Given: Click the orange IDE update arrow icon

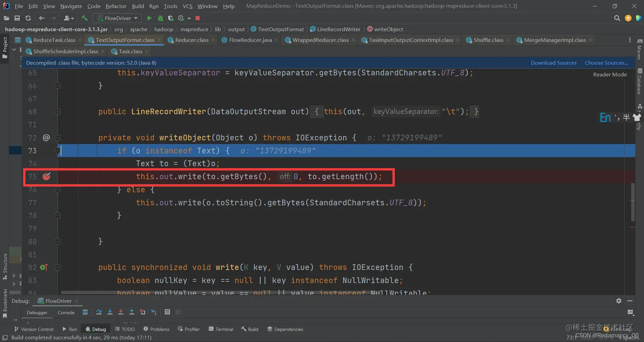Looking at the screenshot, I should coord(628,18).
